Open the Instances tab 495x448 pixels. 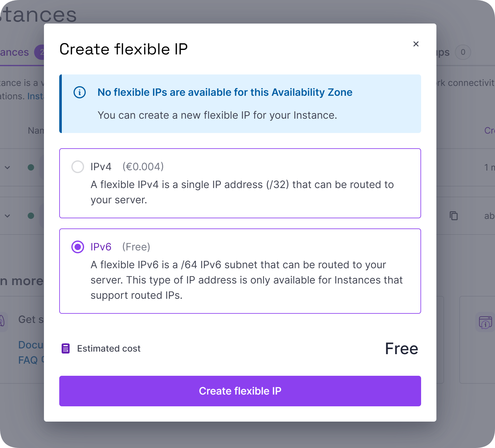coord(14,52)
